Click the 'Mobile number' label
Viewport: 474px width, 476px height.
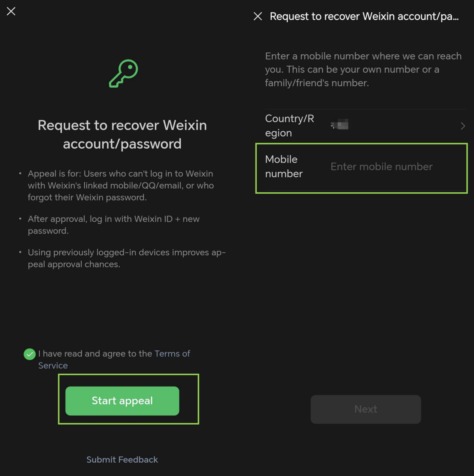point(284,167)
